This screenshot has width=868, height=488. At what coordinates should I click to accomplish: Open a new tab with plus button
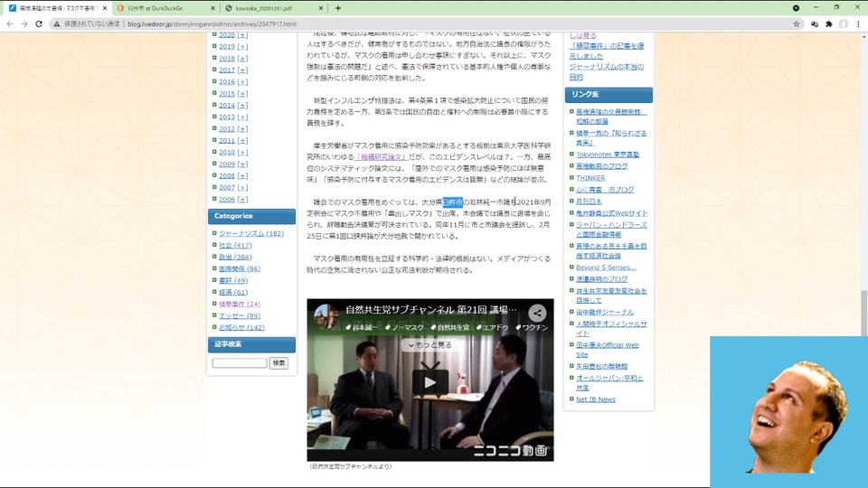[x=337, y=8]
